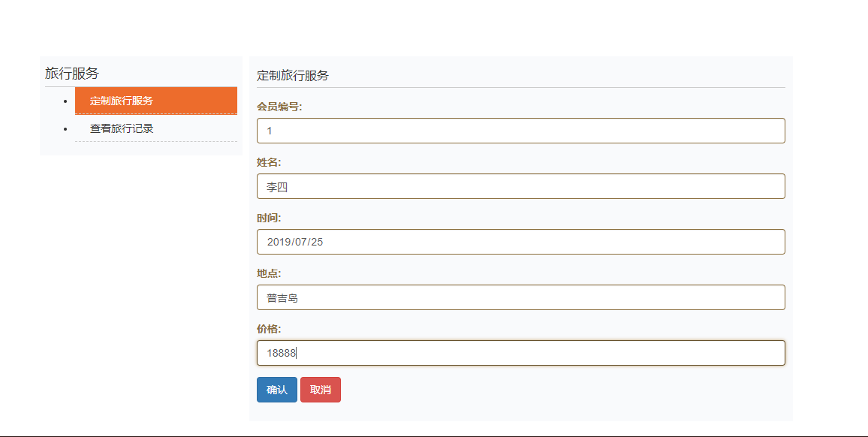Select the 价格 price input field
The height and width of the screenshot is (437, 868).
click(521, 352)
